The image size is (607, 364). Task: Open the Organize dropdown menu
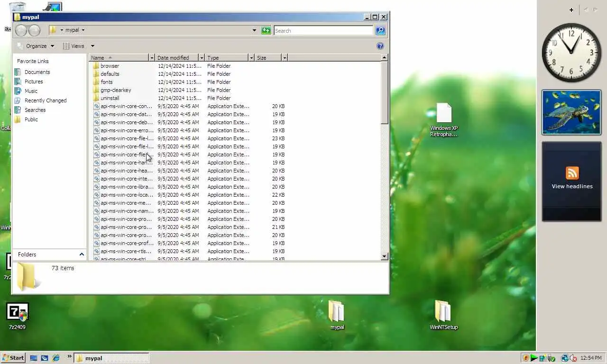[x=36, y=46]
